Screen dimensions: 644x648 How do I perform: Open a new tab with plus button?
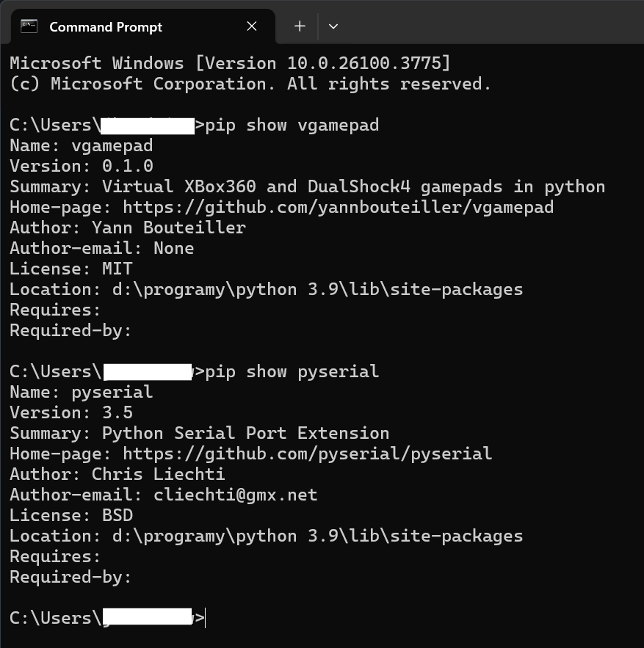click(x=300, y=26)
